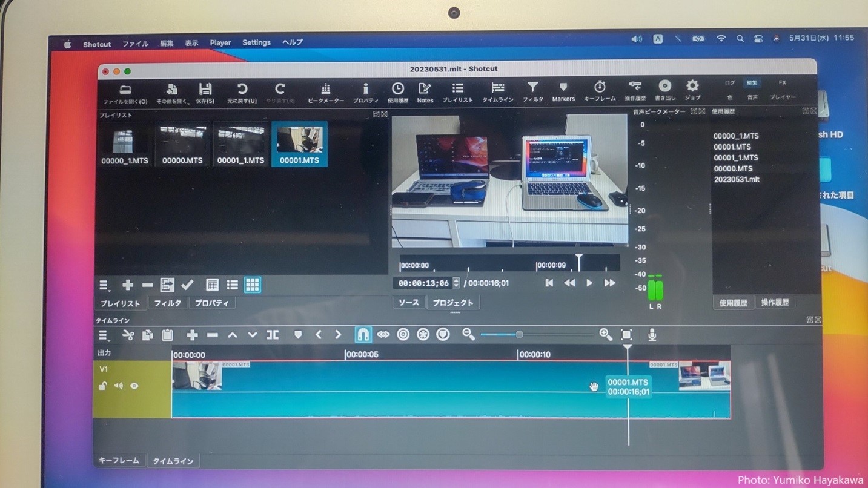This screenshot has height=488, width=868.
Task: Skip to start of the player
Action: [549, 283]
